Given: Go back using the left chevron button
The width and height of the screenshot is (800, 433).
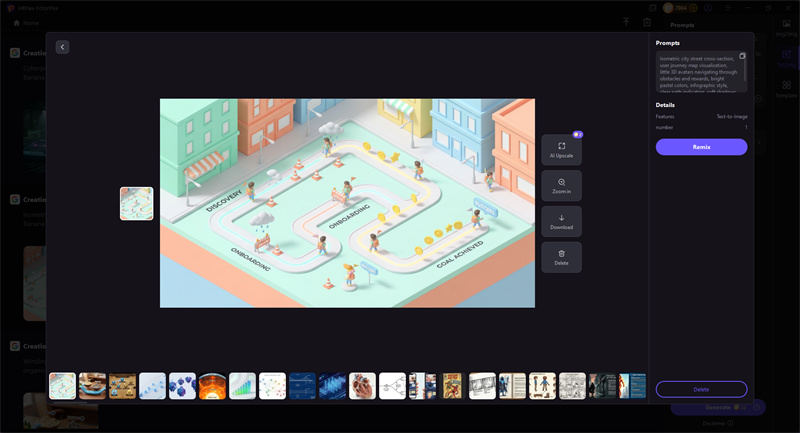Looking at the screenshot, I should 62,47.
